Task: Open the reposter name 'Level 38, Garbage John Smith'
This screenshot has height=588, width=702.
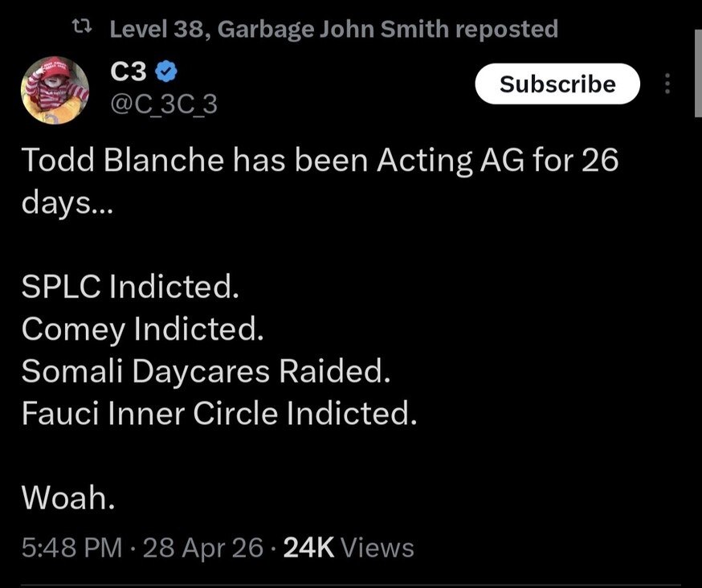Action: (x=278, y=30)
